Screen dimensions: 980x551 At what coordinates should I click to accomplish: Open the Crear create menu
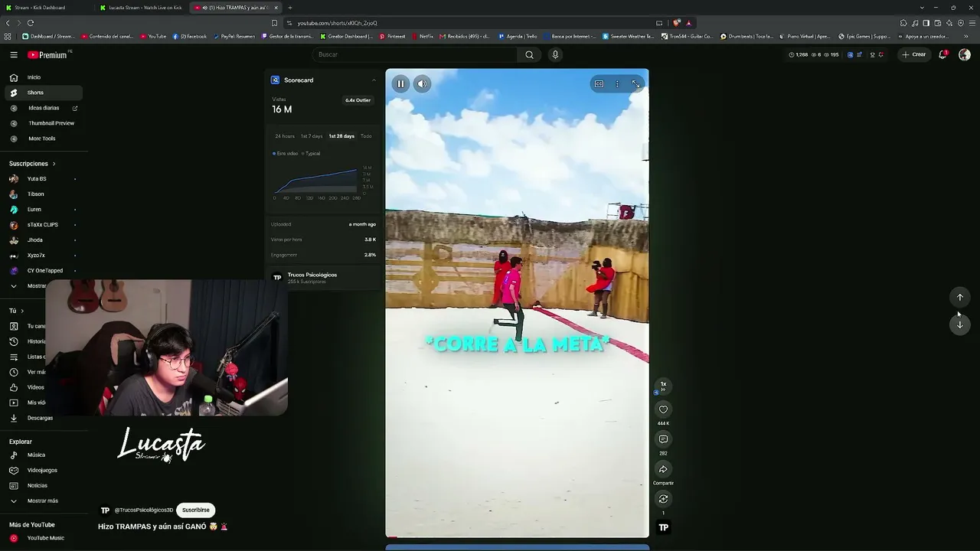pyautogui.click(x=914, y=55)
